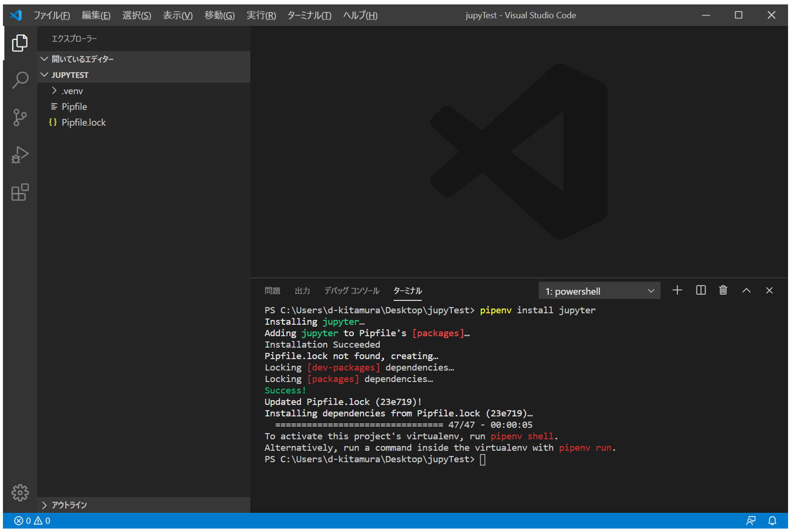Open the Manage gear icon
This screenshot has height=532, width=791.
[20, 492]
